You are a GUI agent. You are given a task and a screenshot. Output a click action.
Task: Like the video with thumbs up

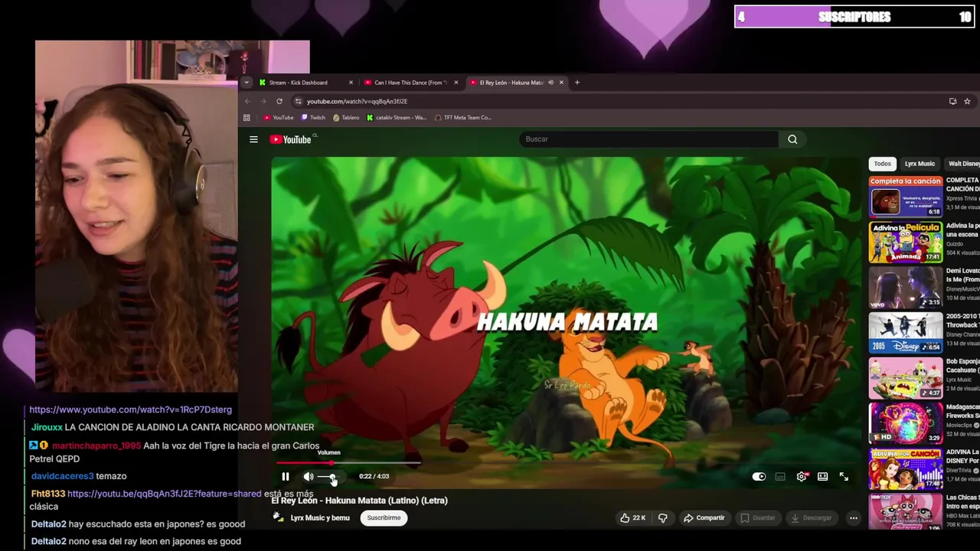pyautogui.click(x=632, y=517)
